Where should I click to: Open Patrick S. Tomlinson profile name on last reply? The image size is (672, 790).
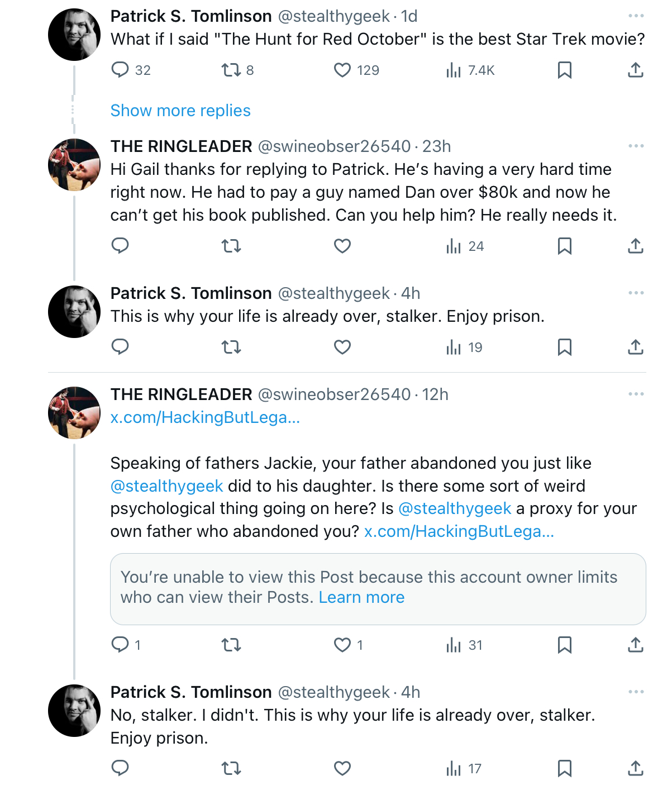click(191, 692)
